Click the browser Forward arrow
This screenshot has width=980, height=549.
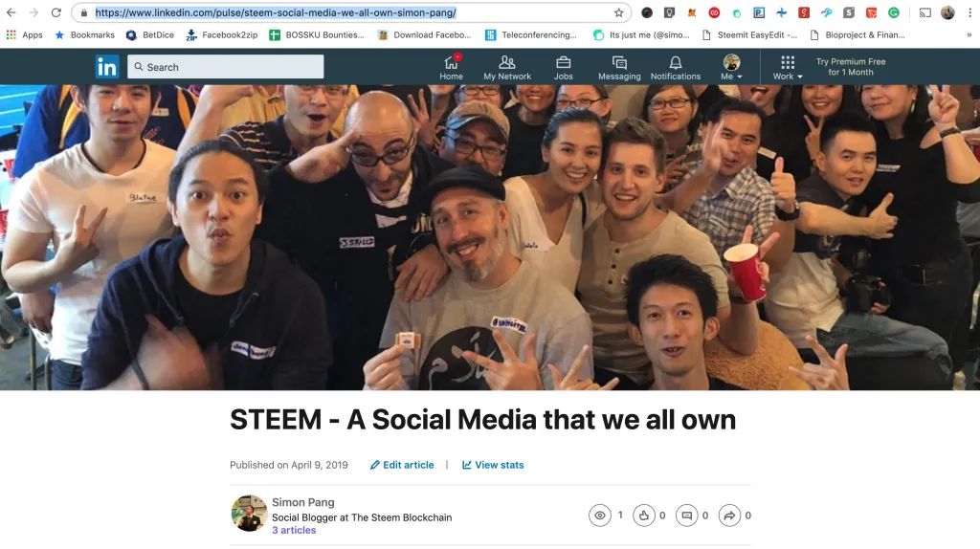pyautogui.click(x=33, y=12)
